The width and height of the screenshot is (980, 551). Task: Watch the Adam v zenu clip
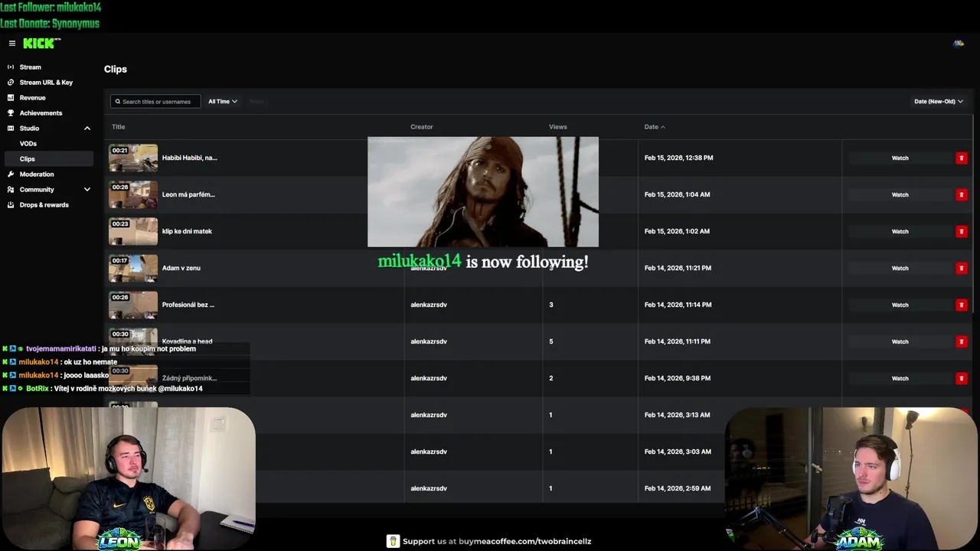coord(900,268)
